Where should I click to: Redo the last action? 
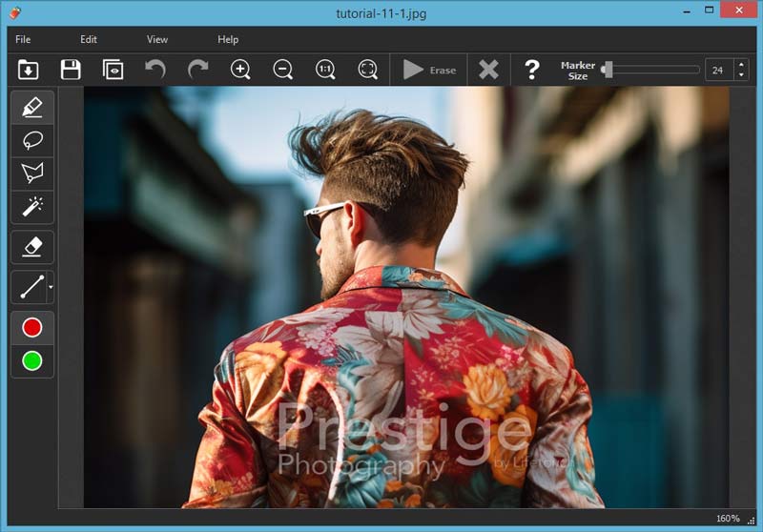coord(198,70)
